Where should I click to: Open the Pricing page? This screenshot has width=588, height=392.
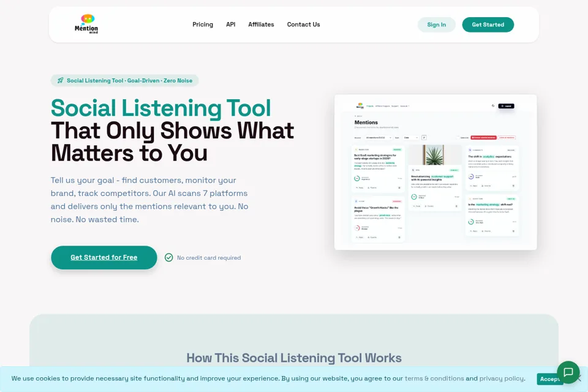coord(203,24)
